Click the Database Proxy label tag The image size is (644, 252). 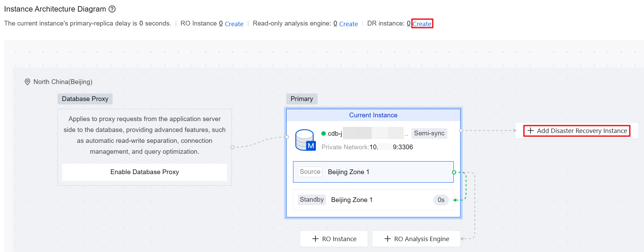(x=85, y=99)
